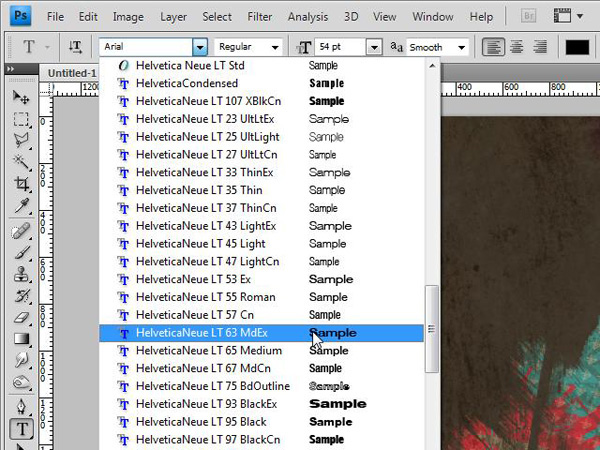
Task: Choose HelveticaNeue LT 95 Black font
Action: tap(261, 422)
